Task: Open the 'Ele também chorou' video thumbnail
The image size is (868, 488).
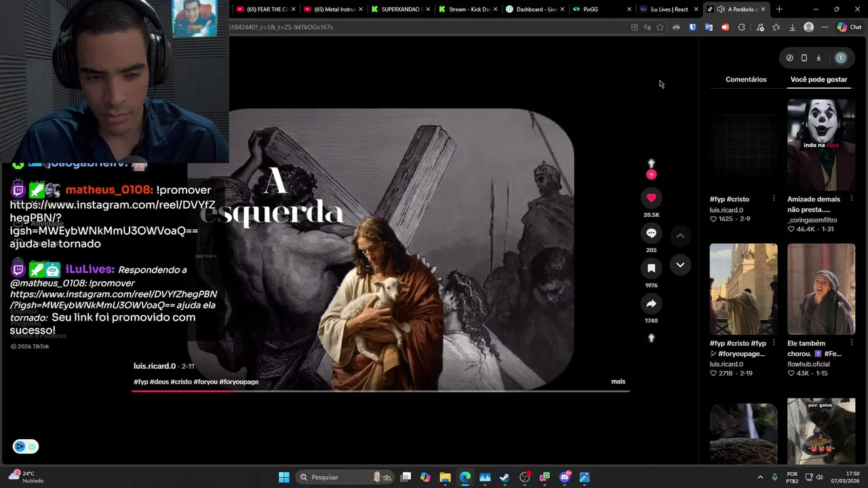Action: coord(821,289)
